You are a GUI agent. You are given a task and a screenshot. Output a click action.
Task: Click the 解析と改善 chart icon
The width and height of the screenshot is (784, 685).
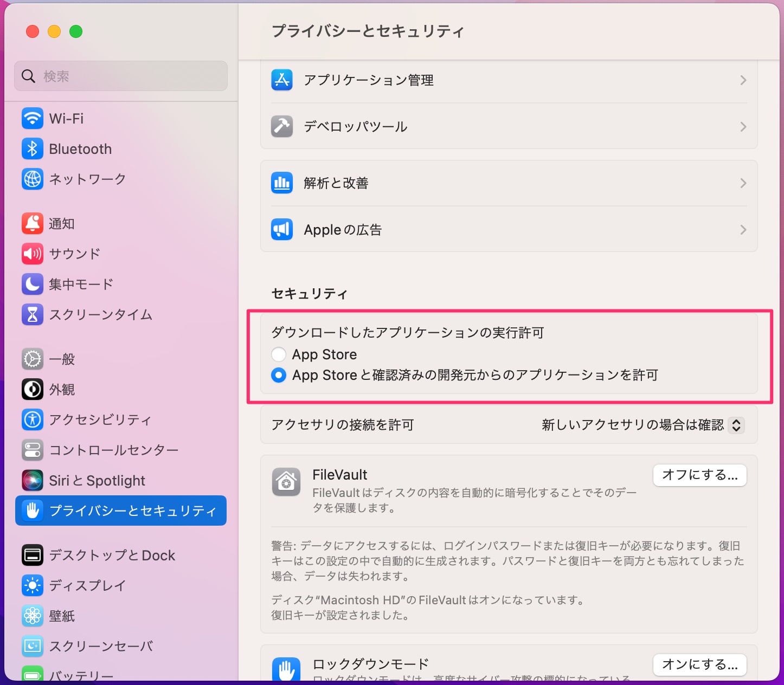(x=282, y=183)
